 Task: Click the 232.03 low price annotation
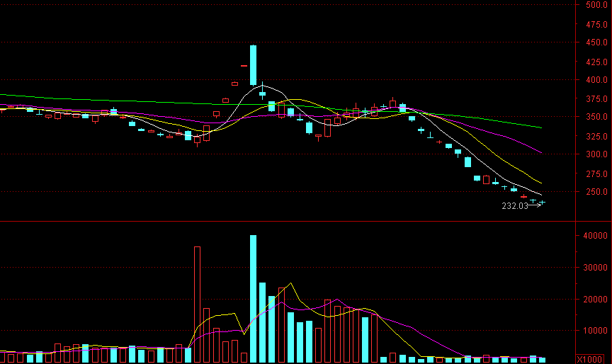514,205
